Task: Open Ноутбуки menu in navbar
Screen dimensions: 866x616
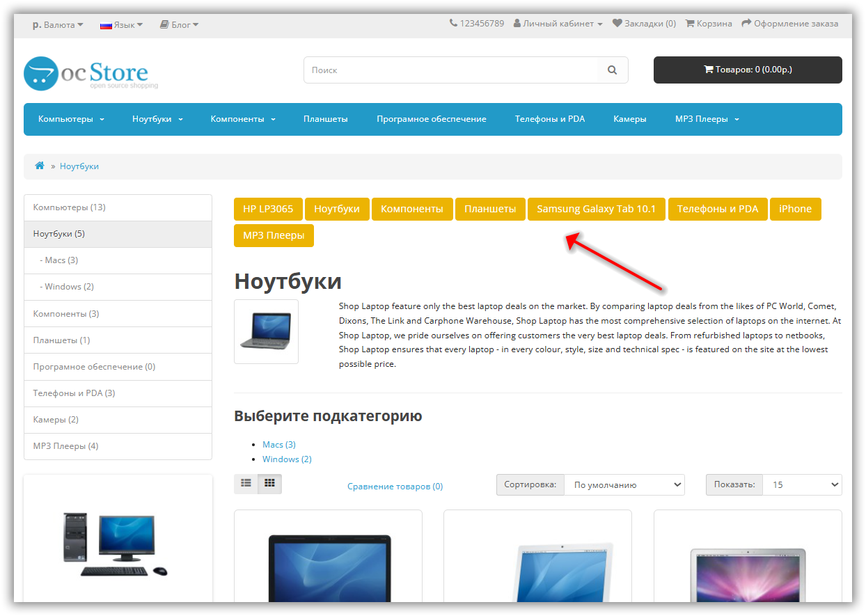Action: pyautogui.click(x=157, y=119)
